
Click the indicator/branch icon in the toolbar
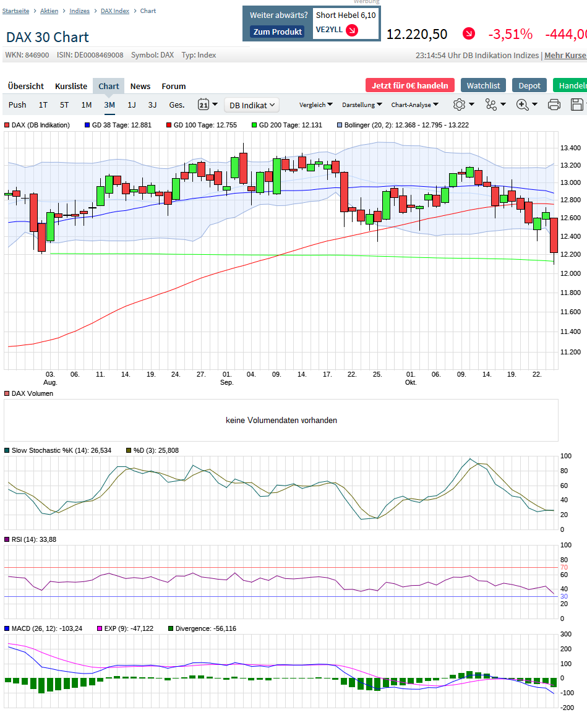pyautogui.click(x=490, y=105)
